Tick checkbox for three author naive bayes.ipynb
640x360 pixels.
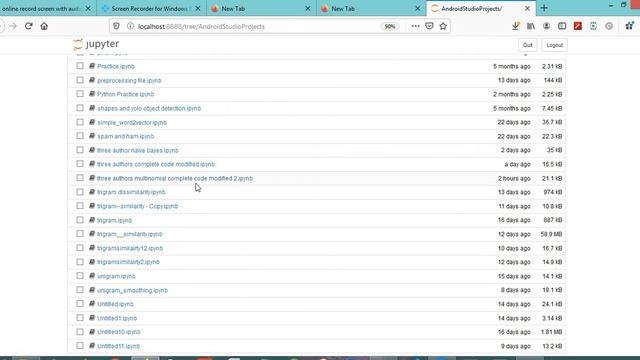click(80, 150)
